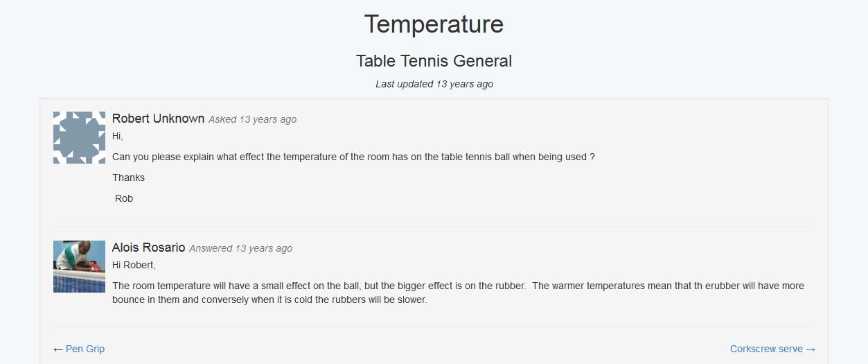Click Alois Rosario's profile photo
This screenshot has width=868, height=364.
[x=79, y=266]
